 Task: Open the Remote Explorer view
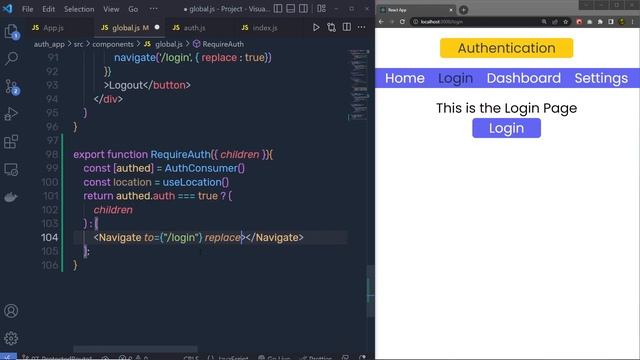coord(11,169)
